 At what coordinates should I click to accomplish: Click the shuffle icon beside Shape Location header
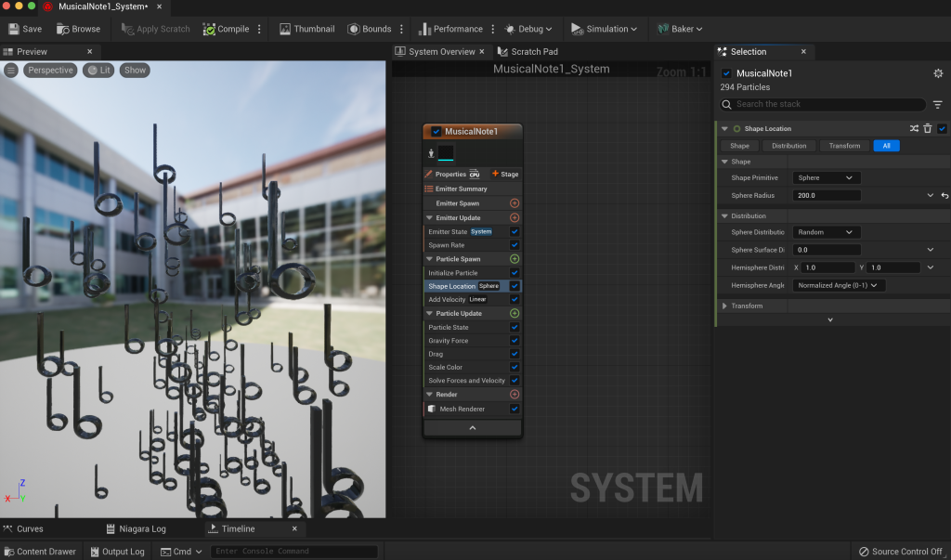point(914,129)
